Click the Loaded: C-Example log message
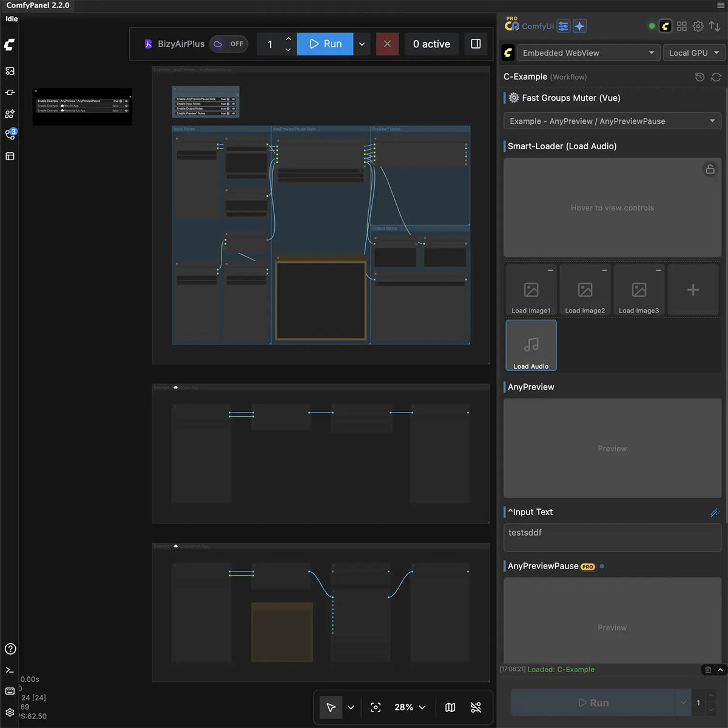728x728 pixels. click(561, 670)
